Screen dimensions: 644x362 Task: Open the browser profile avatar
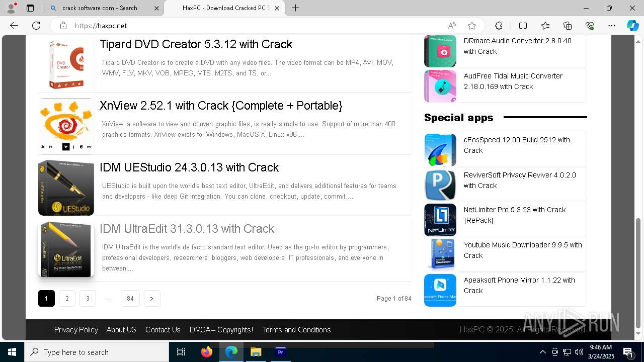tap(11, 8)
